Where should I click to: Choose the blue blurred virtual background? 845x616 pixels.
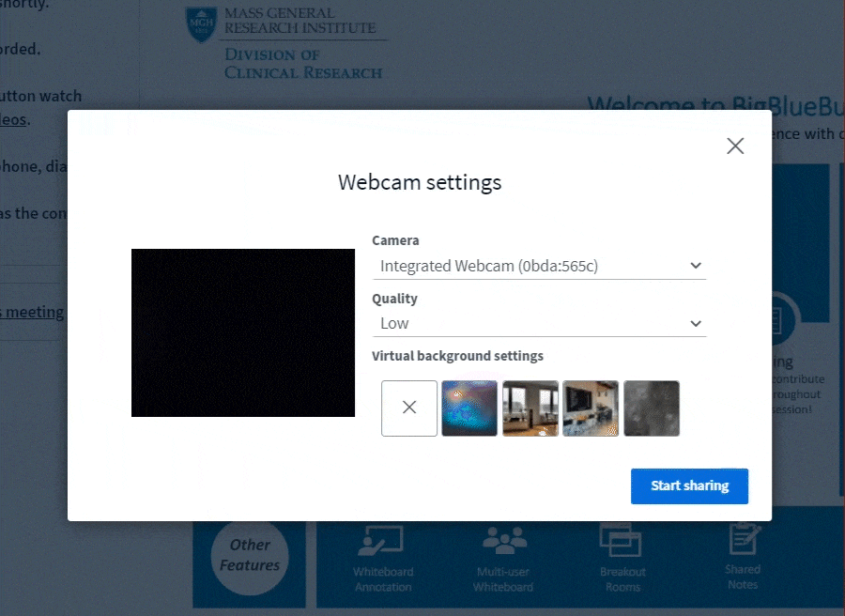[469, 408]
